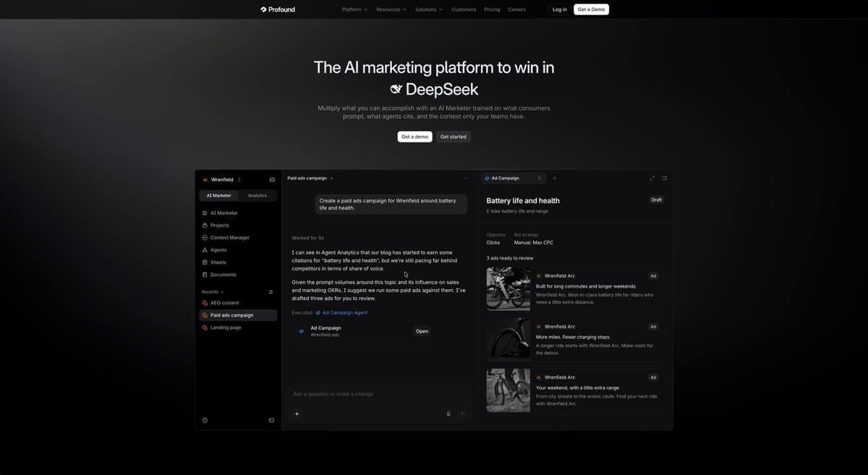
Task: Click the Clicks objective value
Action: click(x=493, y=243)
